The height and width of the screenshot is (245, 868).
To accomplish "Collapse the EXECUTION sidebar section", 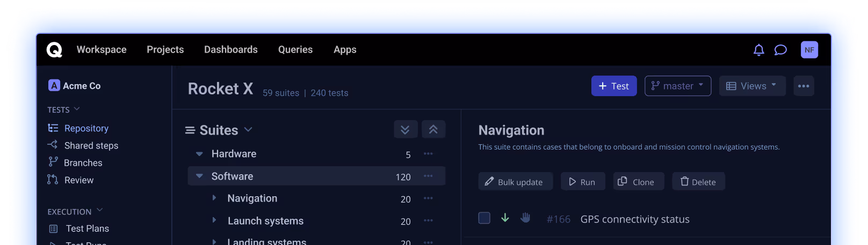I will click(99, 211).
